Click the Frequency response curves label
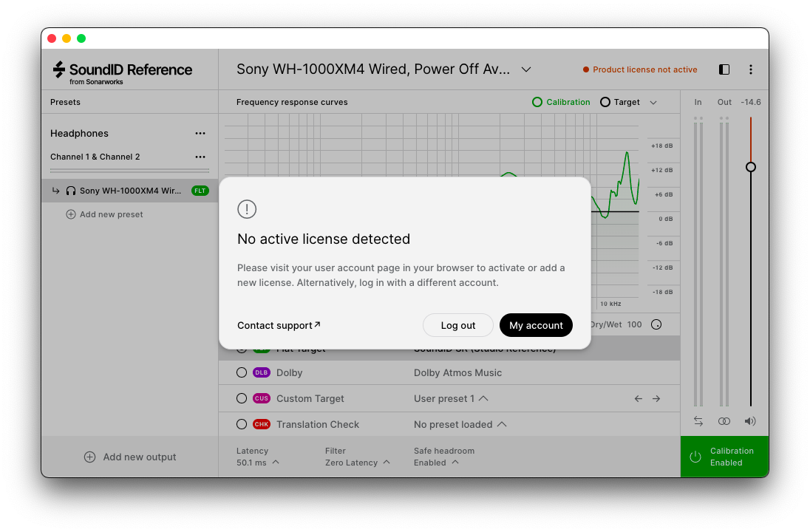This screenshot has width=810, height=532. coord(292,102)
